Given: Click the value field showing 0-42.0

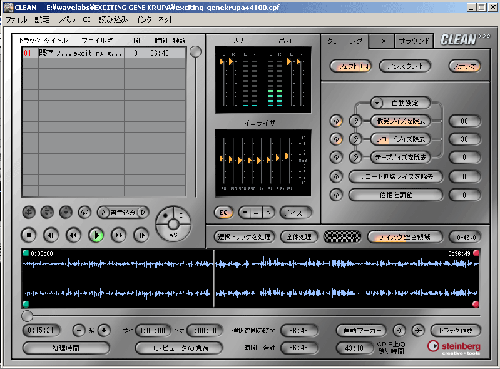Looking at the screenshot, I should (465, 237).
